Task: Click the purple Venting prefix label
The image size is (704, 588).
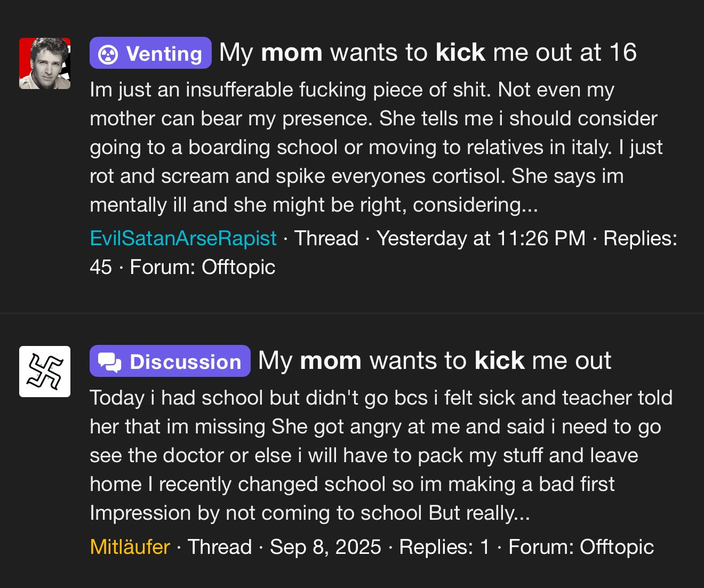Action: pyautogui.click(x=150, y=53)
